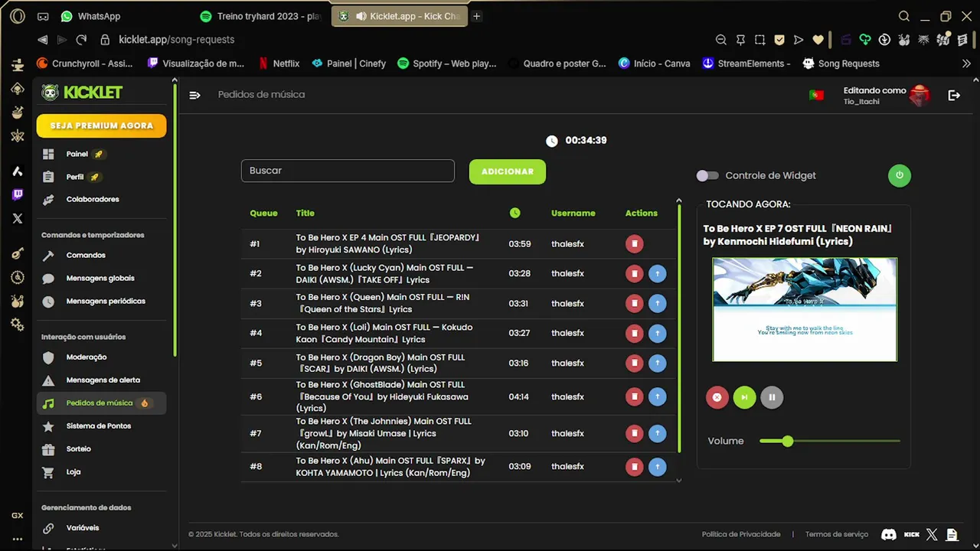
Task: Open Kick icon in footer
Action: tap(911, 534)
